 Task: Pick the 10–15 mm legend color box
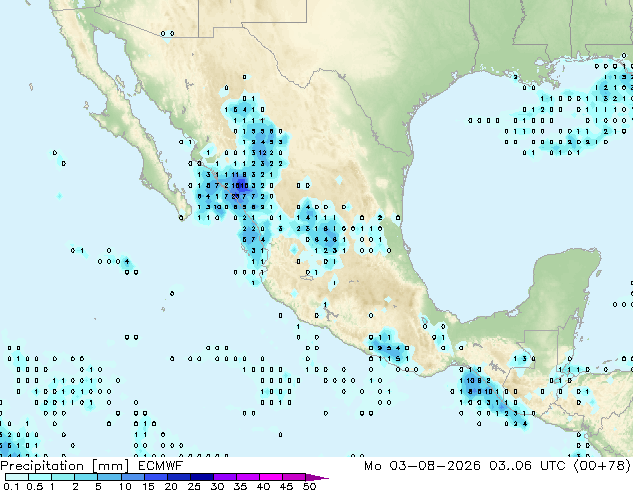point(133,477)
